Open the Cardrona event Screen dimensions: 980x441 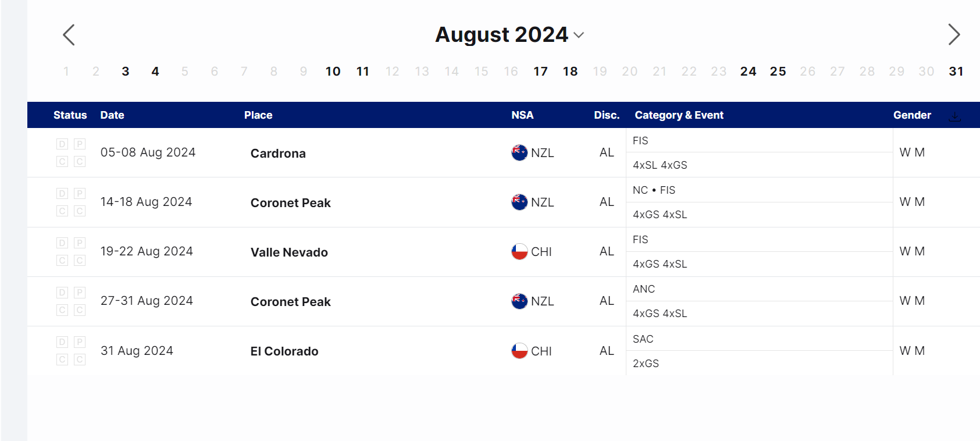click(278, 154)
